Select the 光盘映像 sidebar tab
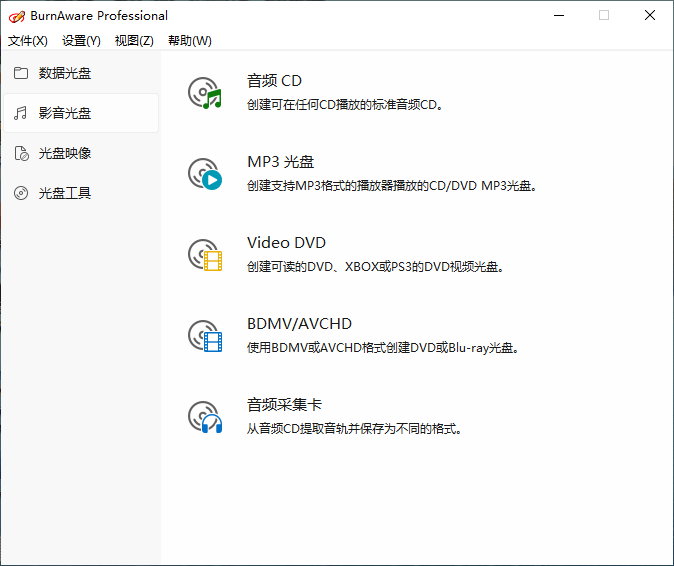This screenshot has height=566, width=674. tap(81, 153)
